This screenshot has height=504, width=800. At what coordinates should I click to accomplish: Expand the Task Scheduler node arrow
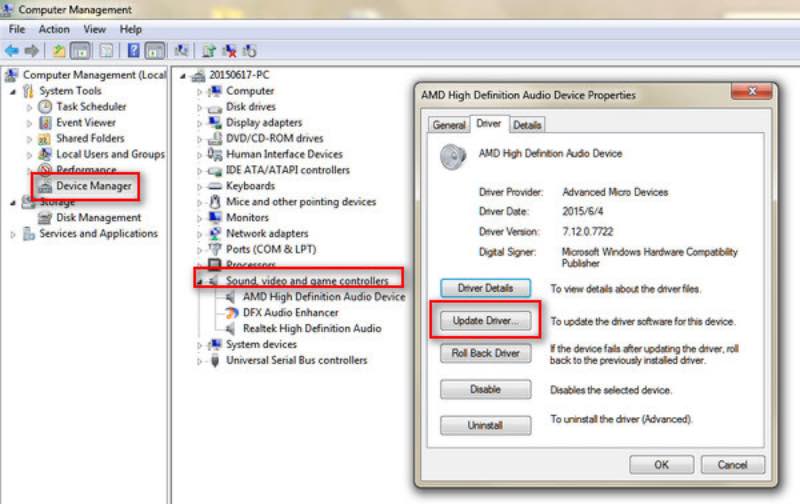tap(29, 108)
